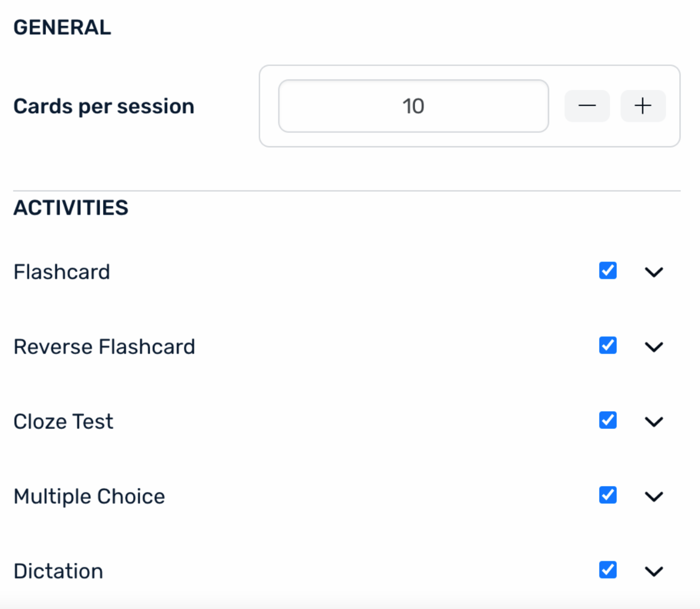Image resolution: width=700 pixels, height=609 pixels.
Task: Click the Flashcard activity label
Action: pos(62,272)
